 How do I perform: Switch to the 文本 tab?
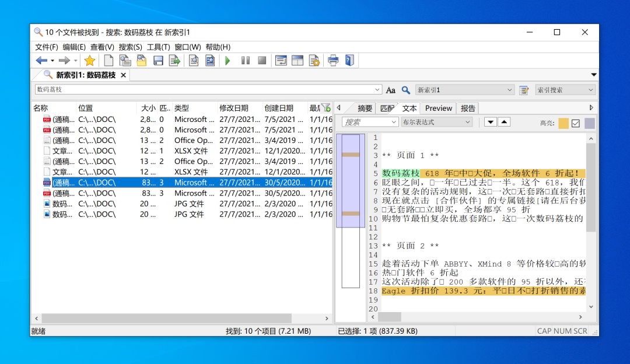pyautogui.click(x=409, y=108)
